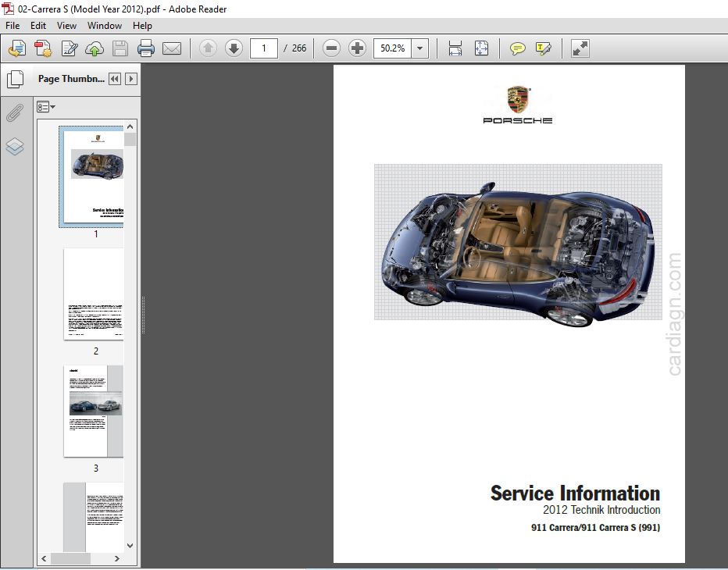
Task: Select page 2 thumbnail
Action: point(93,294)
